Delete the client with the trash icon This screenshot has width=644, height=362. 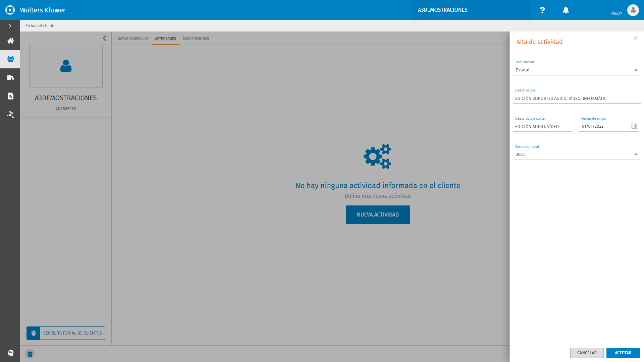[x=30, y=354]
